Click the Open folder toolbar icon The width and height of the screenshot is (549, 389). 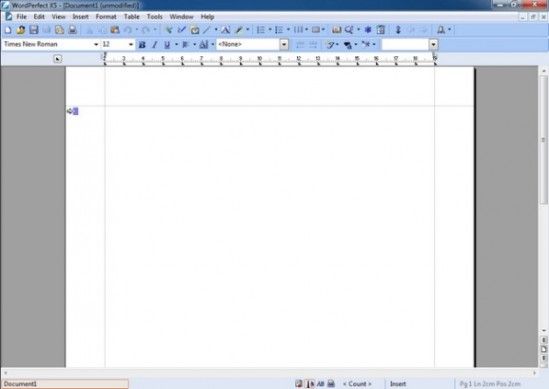[21, 30]
